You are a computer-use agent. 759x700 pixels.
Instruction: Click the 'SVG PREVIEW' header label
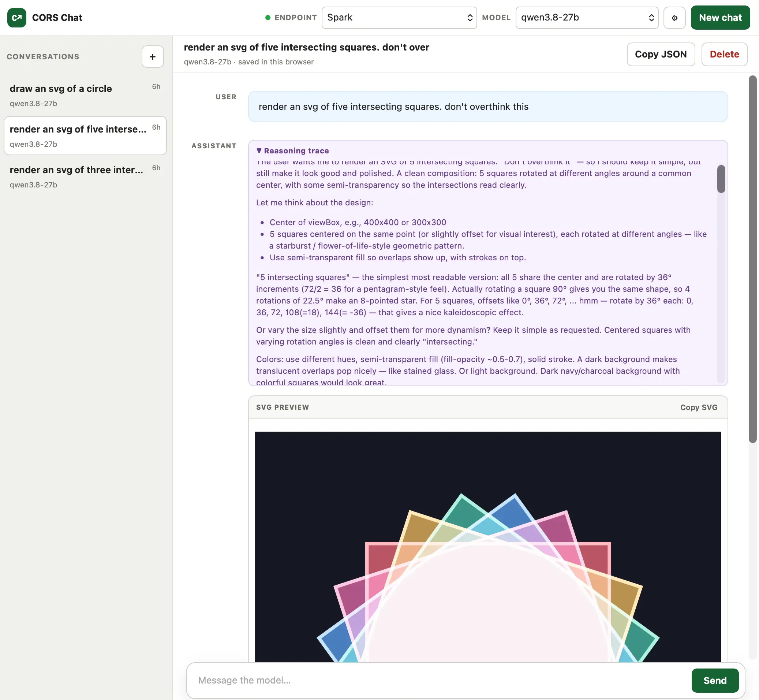(283, 407)
